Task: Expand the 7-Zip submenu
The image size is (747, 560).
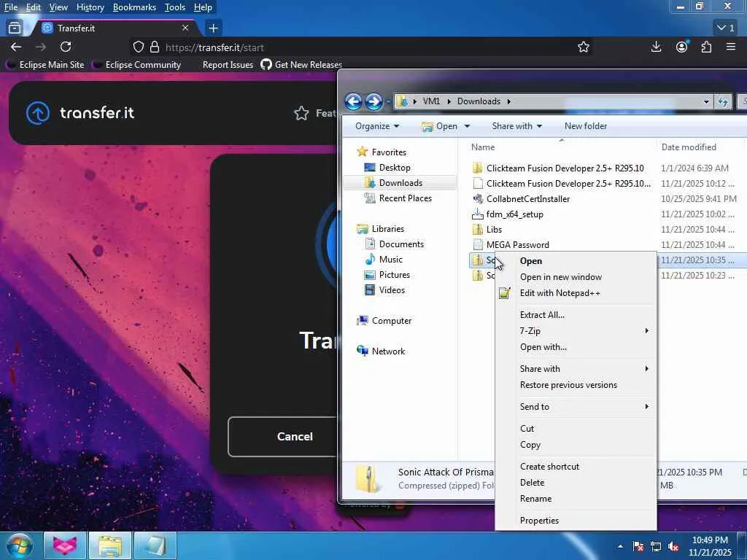Action: click(x=576, y=331)
